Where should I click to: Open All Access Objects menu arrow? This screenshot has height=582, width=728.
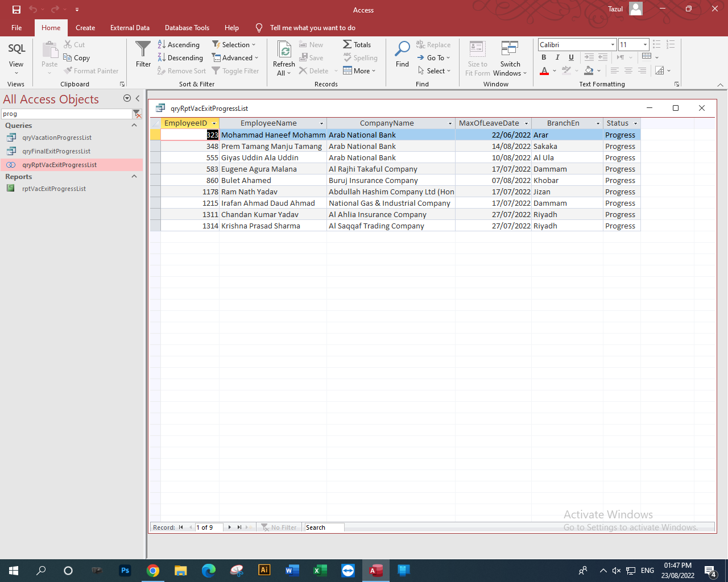point(127,98)
